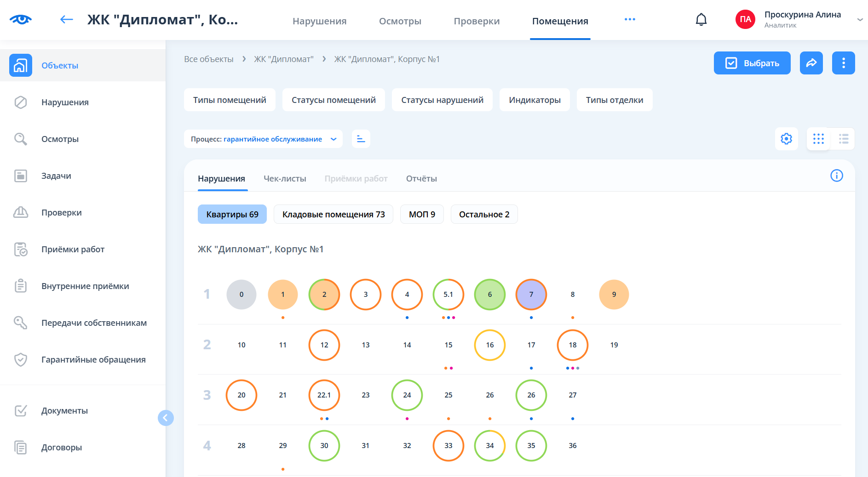Open the Осмотры tab in top navigation
This screenshot has height=477, width=868.
point(400,21)
